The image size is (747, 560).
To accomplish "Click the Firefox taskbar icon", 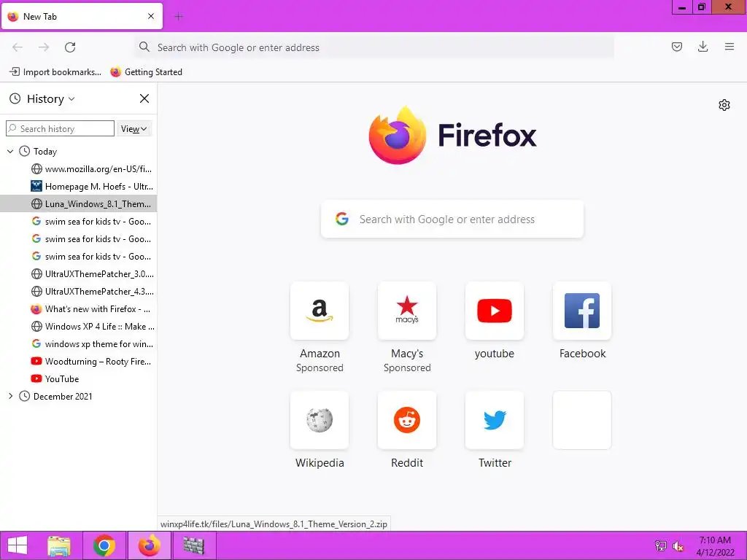I will (x=149, y=545).
